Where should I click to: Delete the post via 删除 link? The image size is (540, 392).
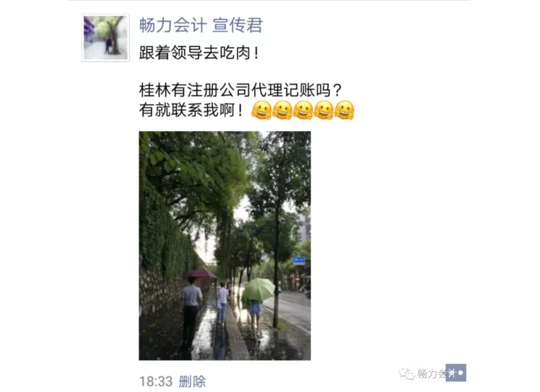(x=193, y=382)
